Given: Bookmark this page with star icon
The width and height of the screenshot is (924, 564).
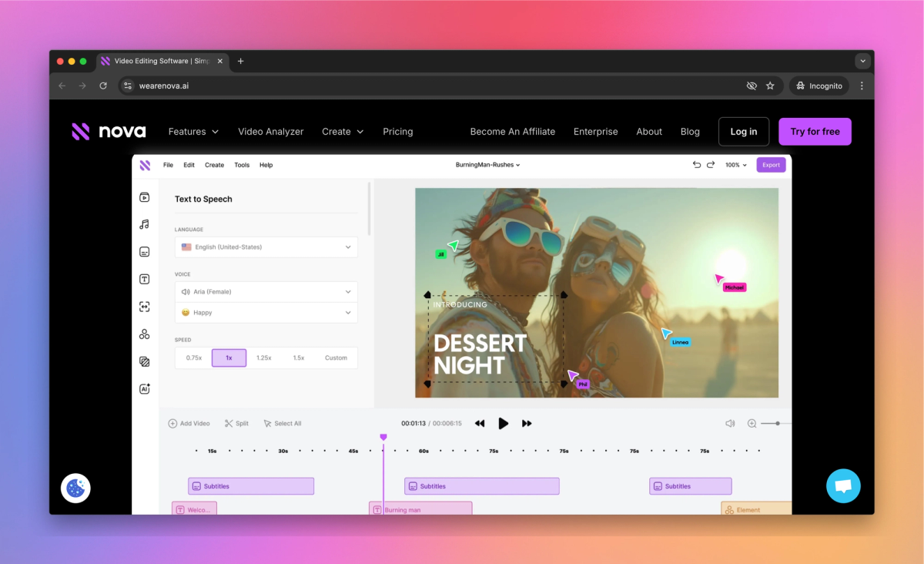Looking at the screenshot, I should point(770,86).
